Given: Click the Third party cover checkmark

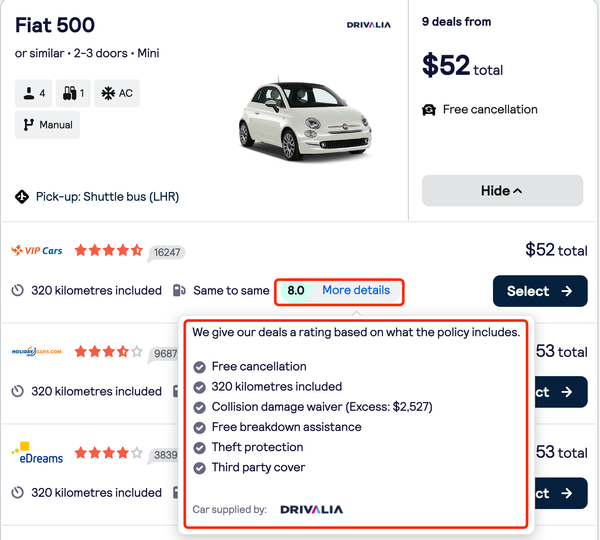Looking at the screenshot, I should [199, 468].
